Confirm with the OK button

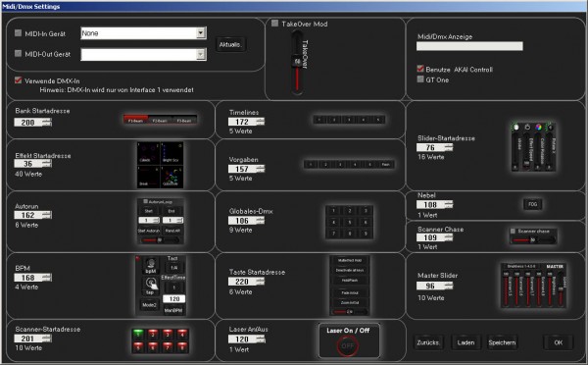(x=558, y=342)
